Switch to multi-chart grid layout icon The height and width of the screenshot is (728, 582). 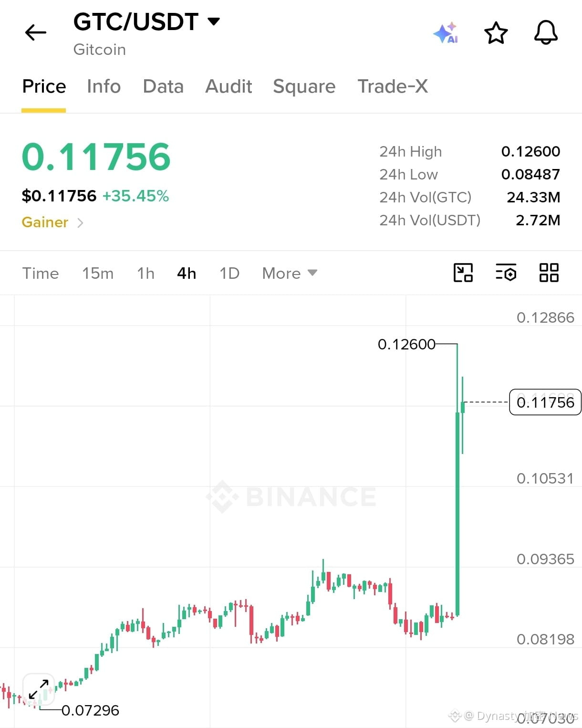click(549, 273)
